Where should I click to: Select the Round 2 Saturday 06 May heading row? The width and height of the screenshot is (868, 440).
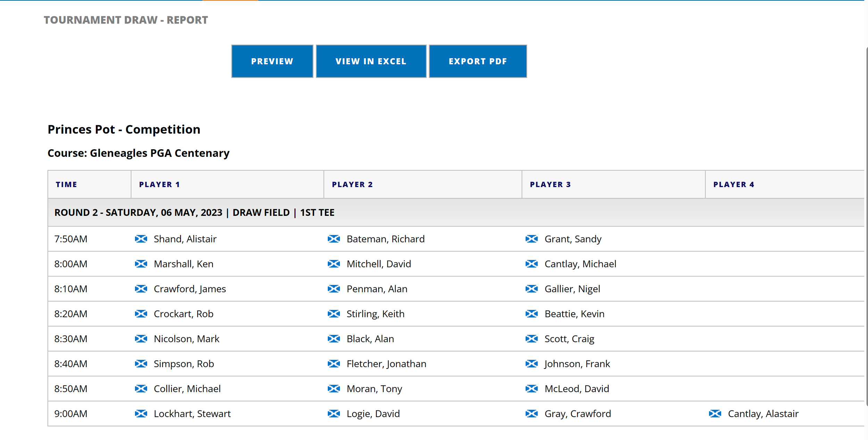(x=456, y=212)
